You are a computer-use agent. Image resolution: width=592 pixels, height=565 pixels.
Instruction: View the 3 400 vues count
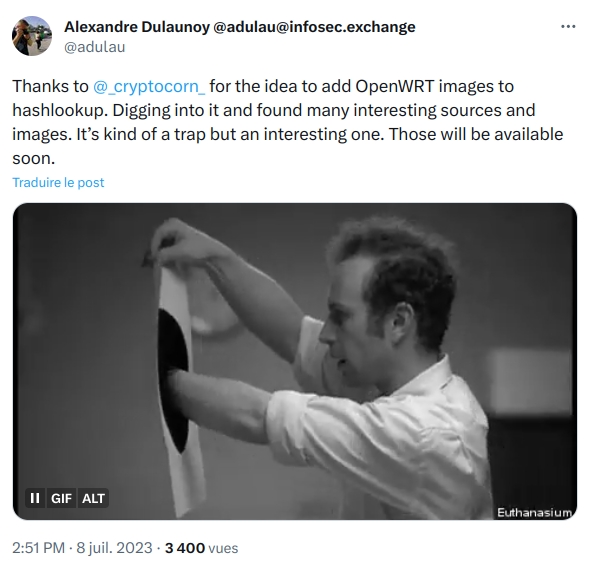pos(202,548)
